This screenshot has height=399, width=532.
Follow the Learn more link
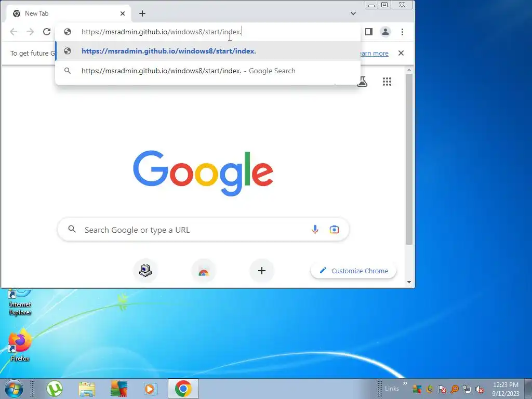(374, 54)
